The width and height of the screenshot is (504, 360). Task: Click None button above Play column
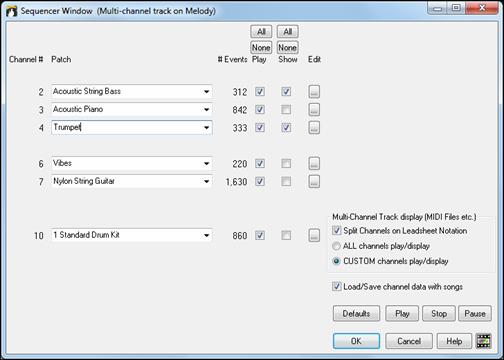pos(261,48)
